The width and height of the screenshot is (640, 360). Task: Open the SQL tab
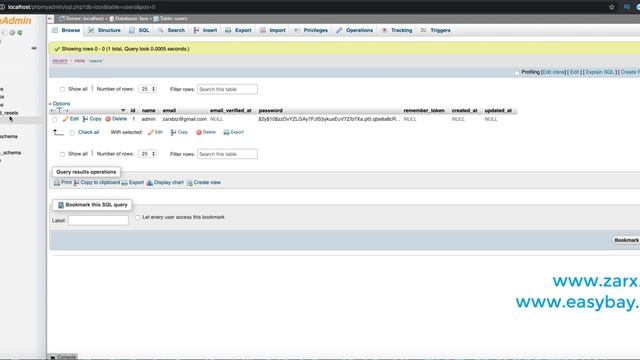139,30
